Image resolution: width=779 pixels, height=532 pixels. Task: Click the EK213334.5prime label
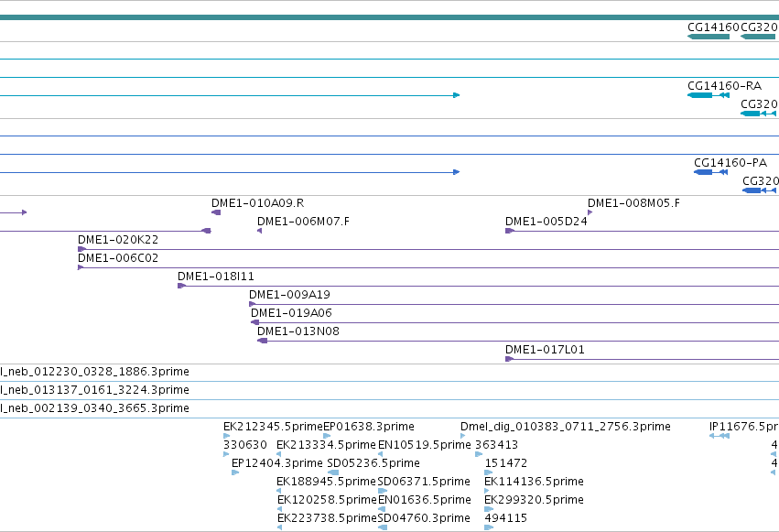click(326, 445)
